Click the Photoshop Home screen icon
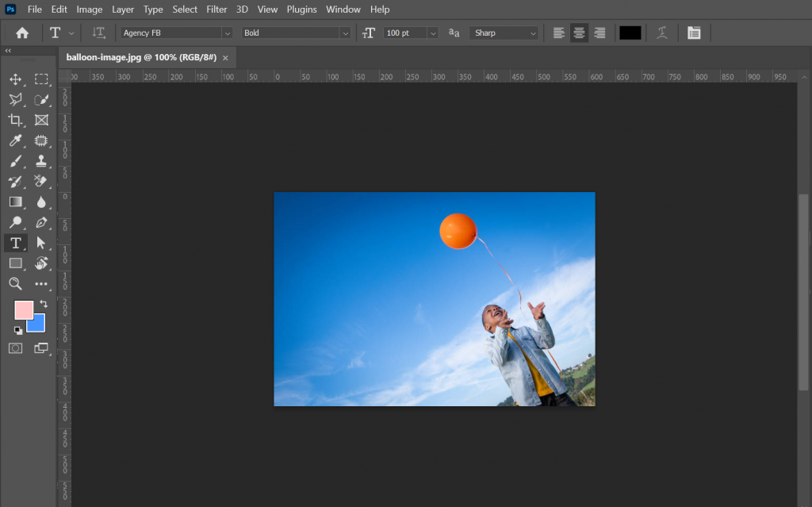The width and height of the screenshot is (812, 507). (x=21, y=33)
